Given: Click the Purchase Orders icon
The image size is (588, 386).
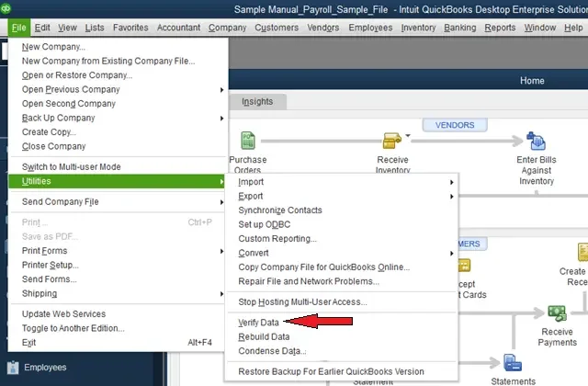Looking at the screenshot, I should [248, 141].
